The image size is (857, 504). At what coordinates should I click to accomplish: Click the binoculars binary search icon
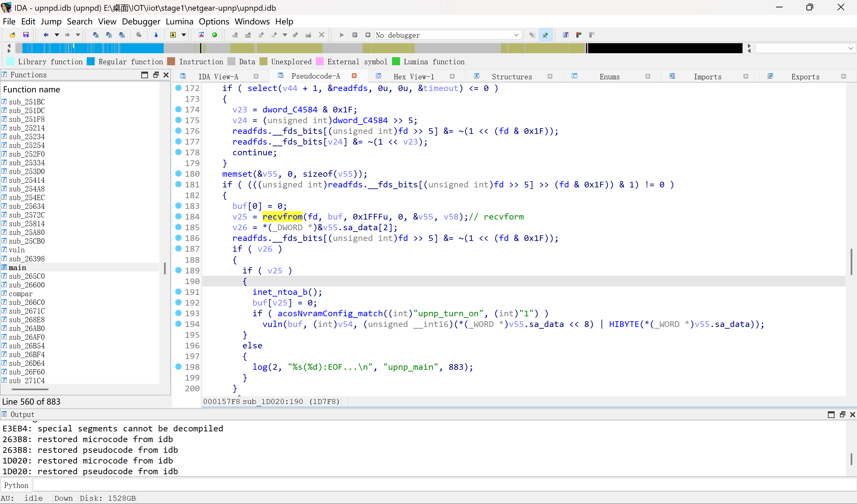(x=122, y=35)
